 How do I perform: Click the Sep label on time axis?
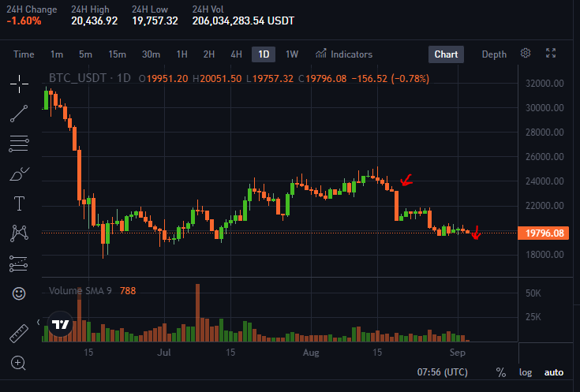[x=458, y=353]
